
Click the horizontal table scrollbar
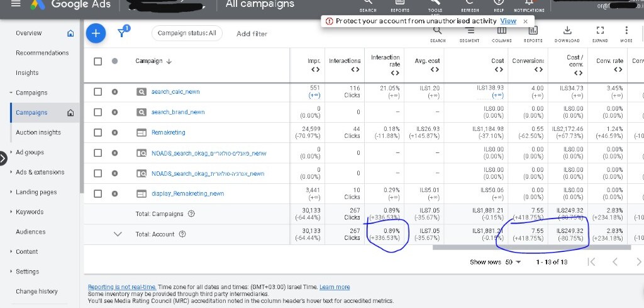coord(531,248)
